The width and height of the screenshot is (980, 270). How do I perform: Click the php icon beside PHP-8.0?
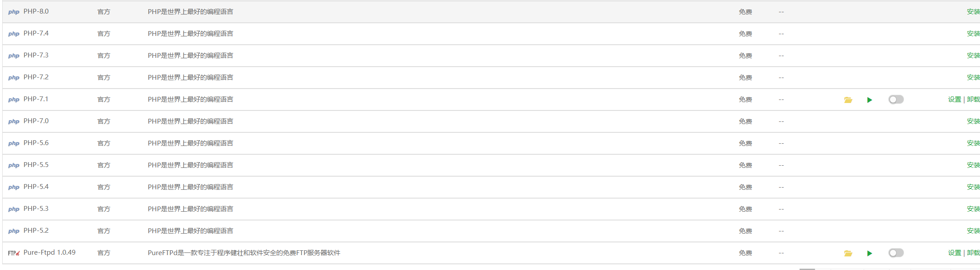(14, 12)
